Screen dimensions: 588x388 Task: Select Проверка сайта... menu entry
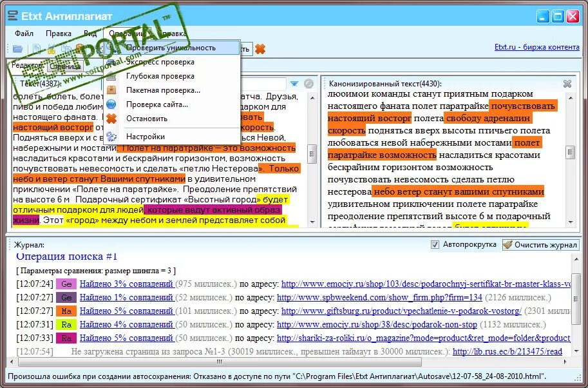(172, 104)
